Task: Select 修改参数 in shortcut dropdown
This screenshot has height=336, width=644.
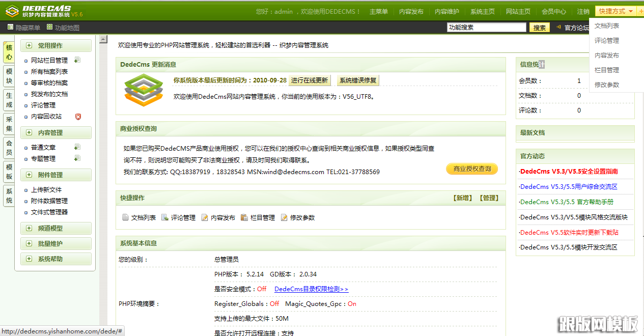Action: 607,85
